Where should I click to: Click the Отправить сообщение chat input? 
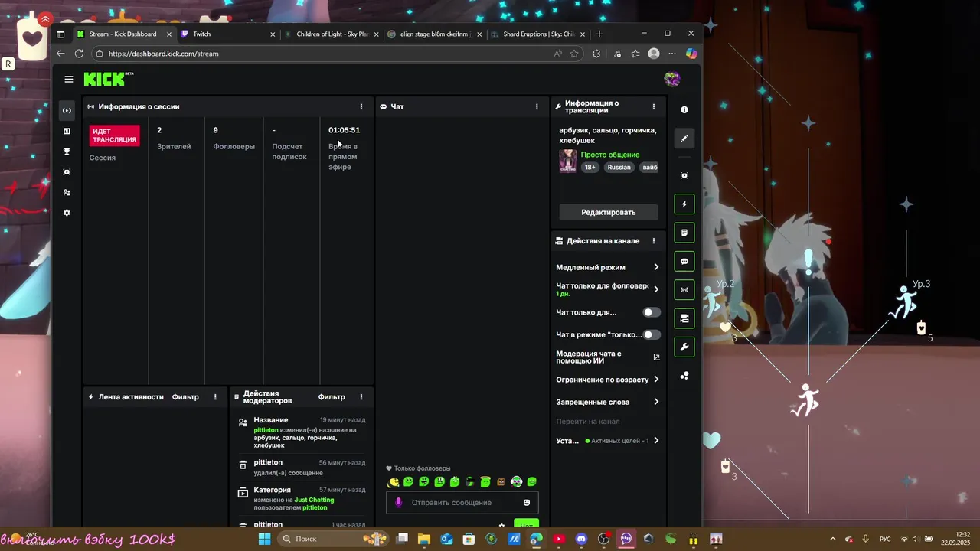462,503
